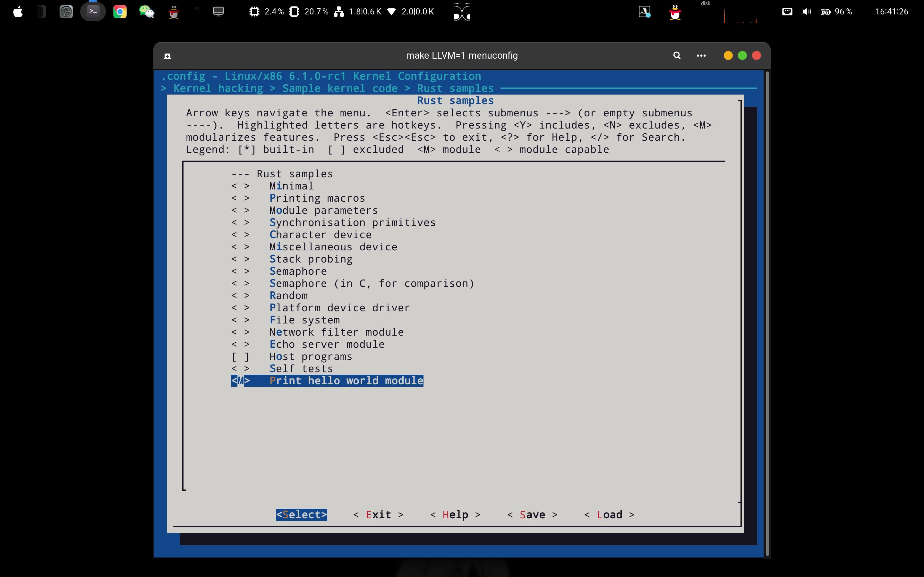Click the terminal search magnifier icon
The height and width of the screenshot is (577, 924).
click(x=677, y=55)
